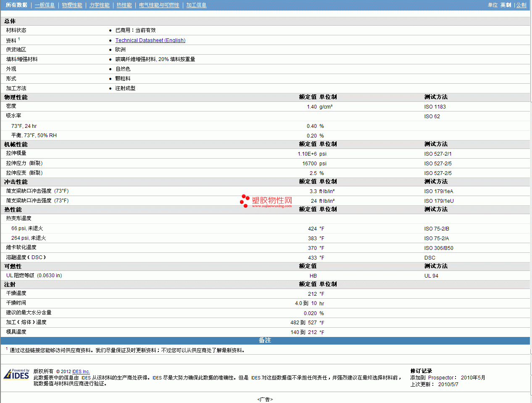Click the IDES Inc. copyright link
The width and height of the screenshot is (532, 403).
[81, 371]
